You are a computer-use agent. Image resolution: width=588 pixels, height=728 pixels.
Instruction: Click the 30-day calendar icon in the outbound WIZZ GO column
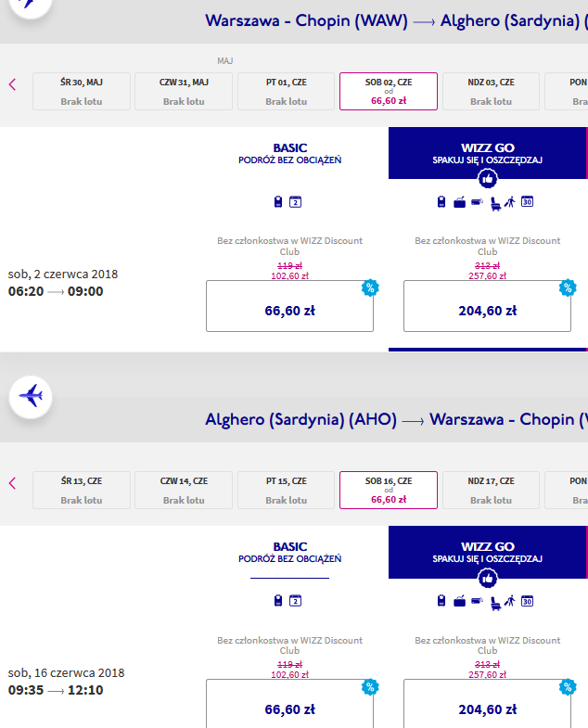[527, 201]
